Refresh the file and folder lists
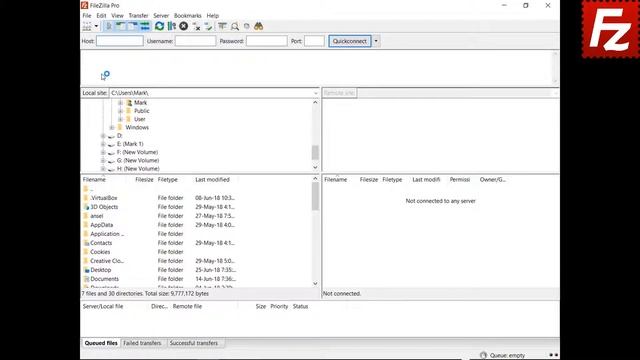Screen dimensions: 640x360 point(159,27)
